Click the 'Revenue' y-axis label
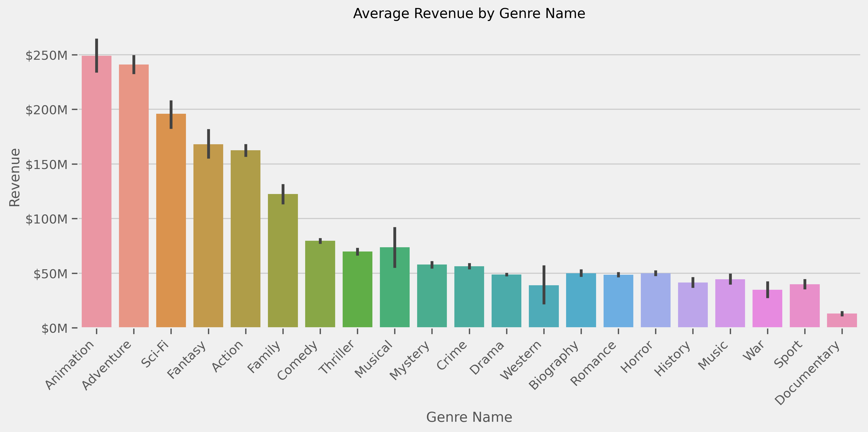Screen dimensions: 868x432 pyautogui.click(x=14, y=177)
